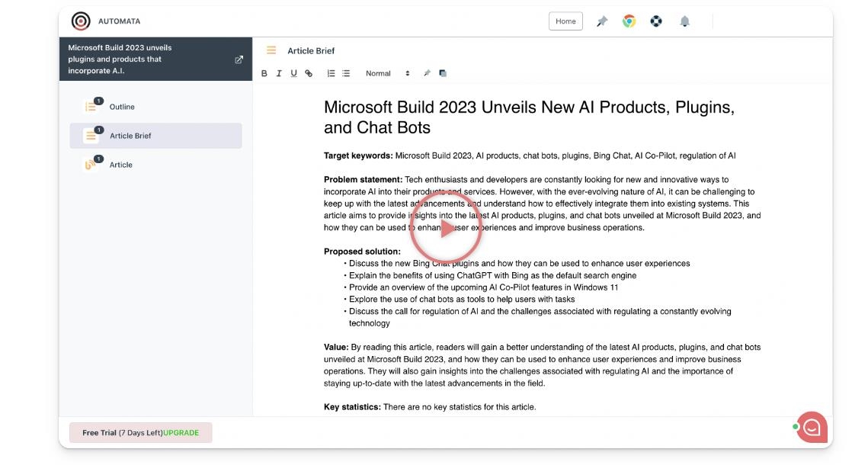Click the article title heading

529,117
